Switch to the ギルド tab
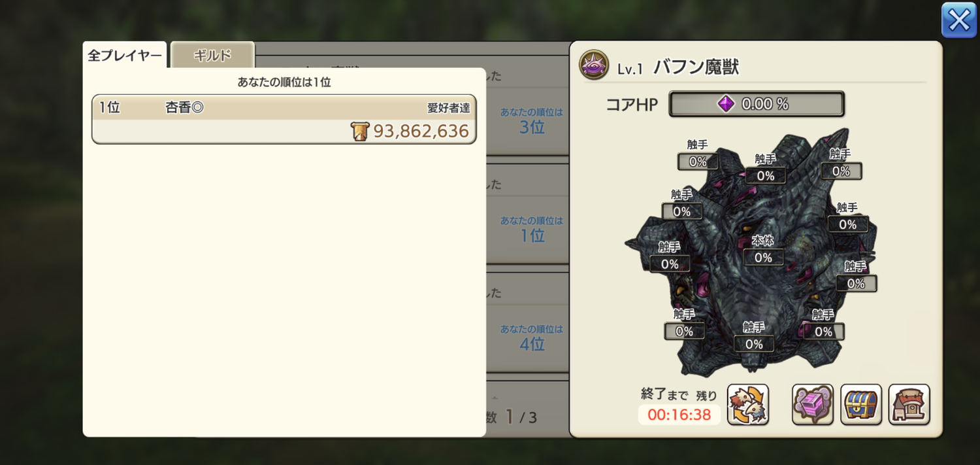The height and width of the screenshot is (465, 980). (x=212, y=56)
